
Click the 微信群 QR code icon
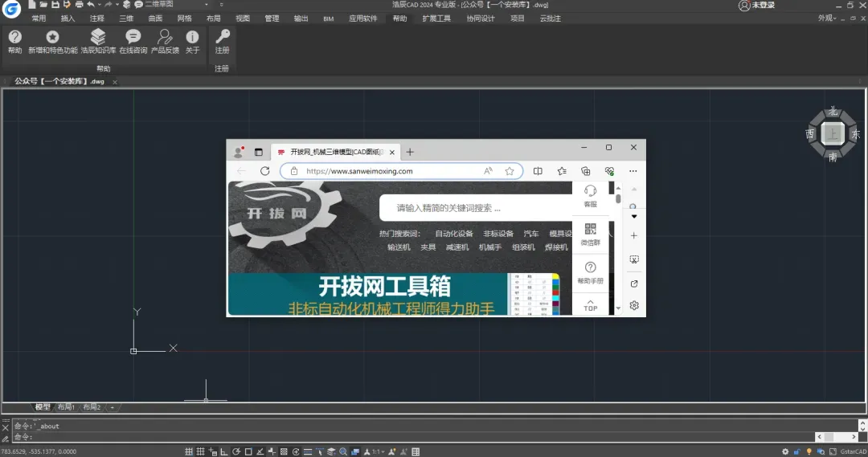click(590, 229)
